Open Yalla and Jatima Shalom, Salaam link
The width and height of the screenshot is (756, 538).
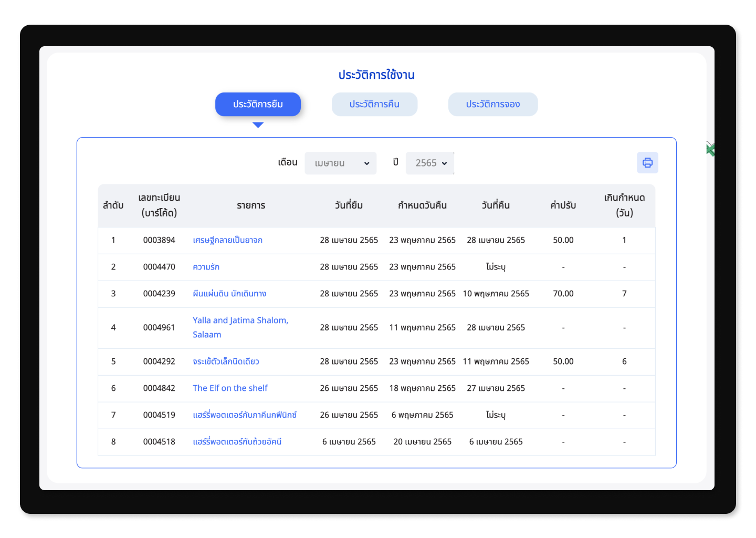240,327
